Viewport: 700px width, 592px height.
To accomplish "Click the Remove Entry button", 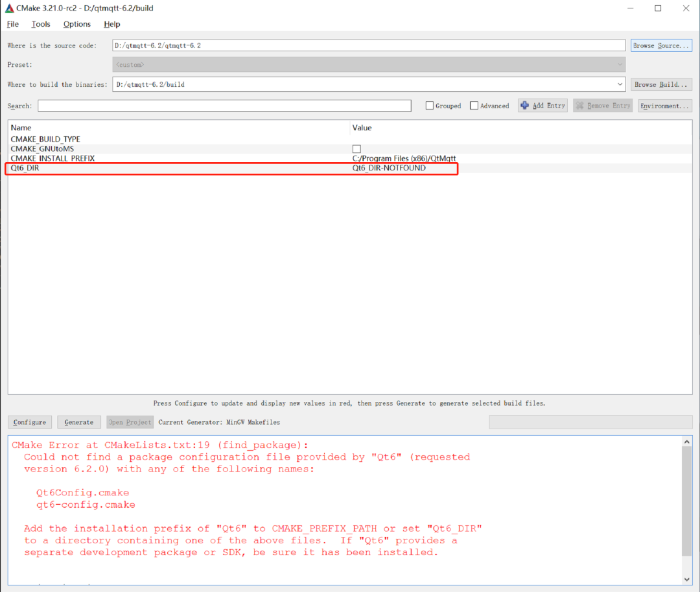I will (x=603, y=105).
